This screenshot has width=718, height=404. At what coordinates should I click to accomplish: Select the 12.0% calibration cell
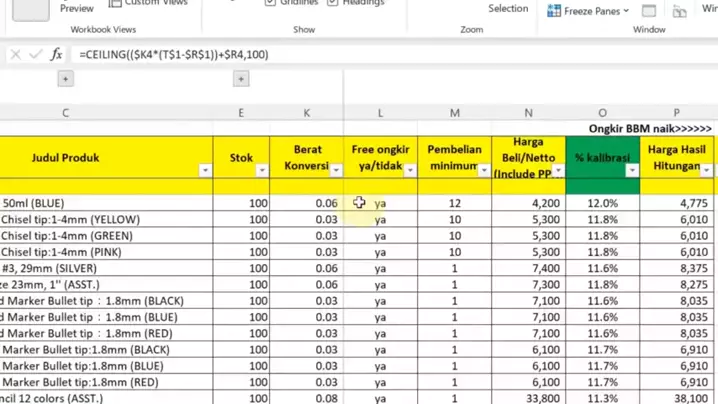click(602, 203)
